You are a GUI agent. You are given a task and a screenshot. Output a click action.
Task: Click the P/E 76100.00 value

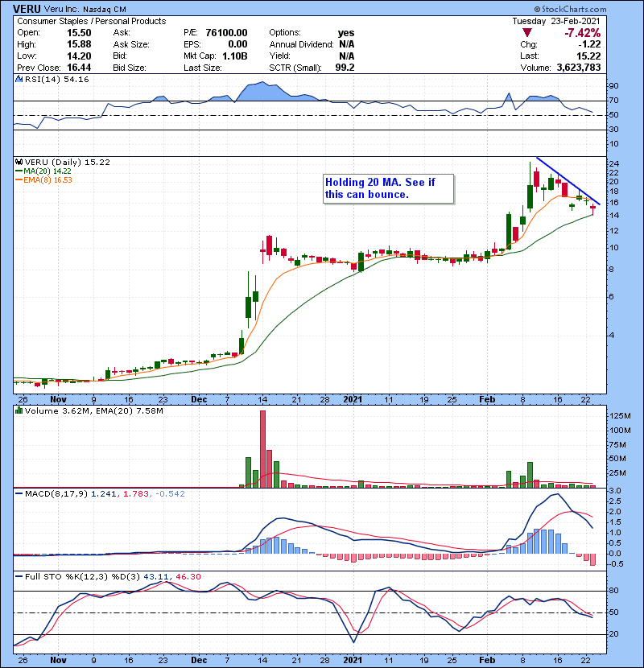(x=226, y=33)
